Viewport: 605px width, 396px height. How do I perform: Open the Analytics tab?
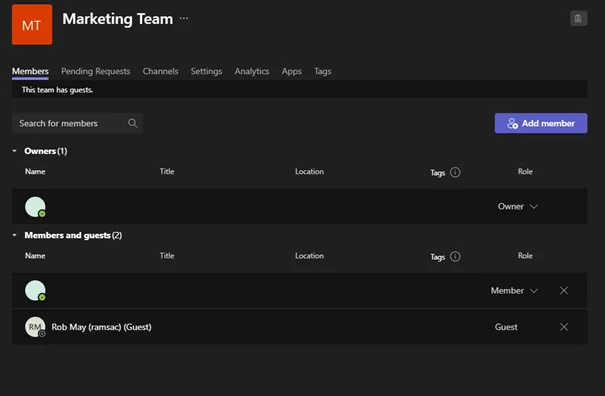click(252, 71)
